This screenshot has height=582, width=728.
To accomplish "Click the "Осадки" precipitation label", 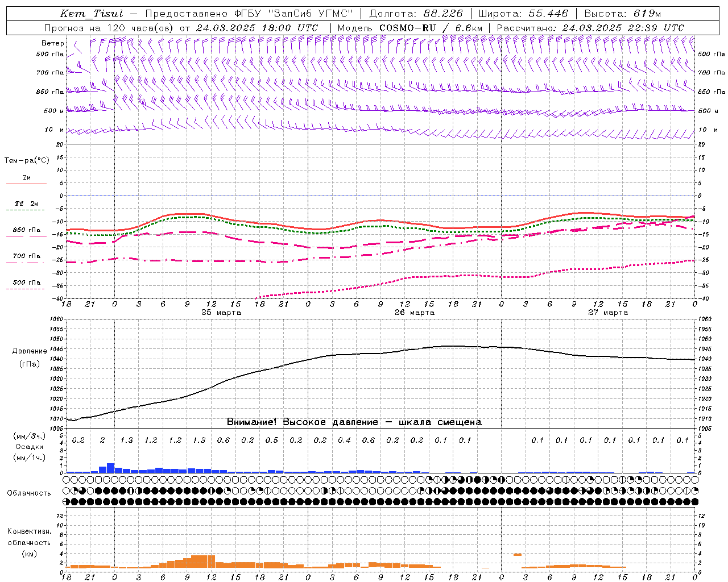I will (30, 447).
